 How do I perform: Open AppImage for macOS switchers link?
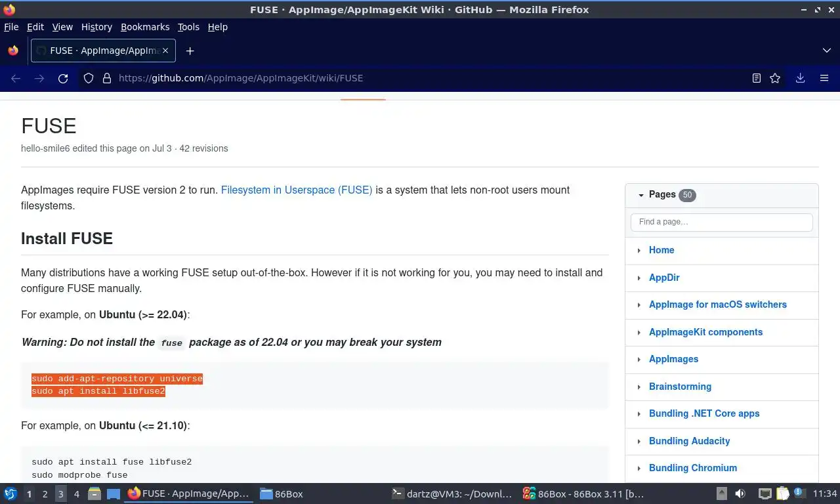(718, 304)
